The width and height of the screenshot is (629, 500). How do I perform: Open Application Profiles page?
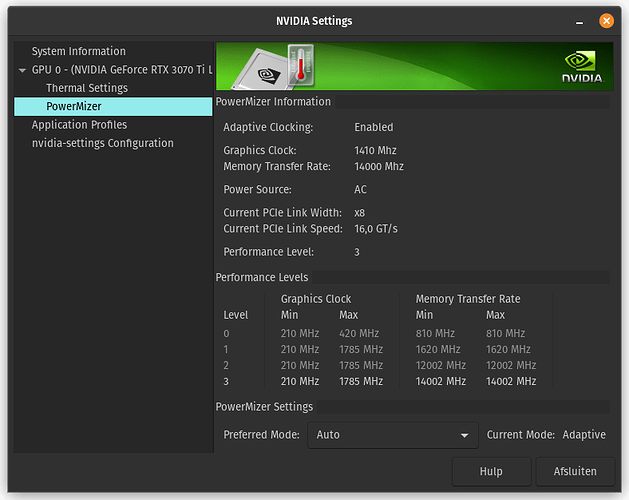click(x=79, y=125)
